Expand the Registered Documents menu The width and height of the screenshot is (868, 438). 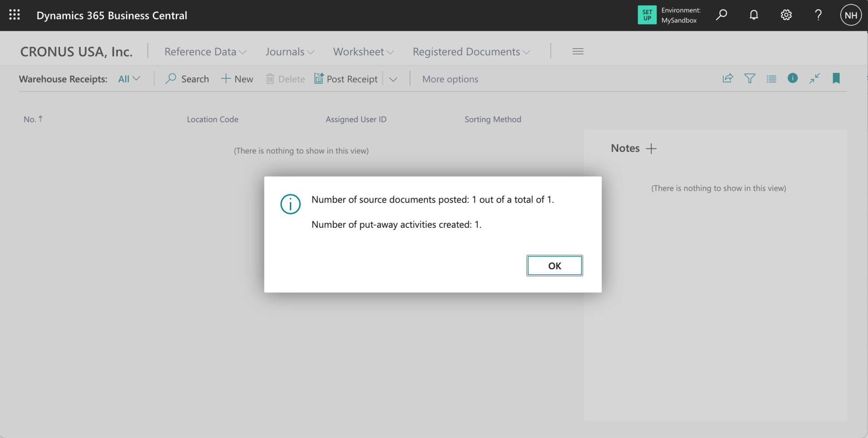point(471,52)
